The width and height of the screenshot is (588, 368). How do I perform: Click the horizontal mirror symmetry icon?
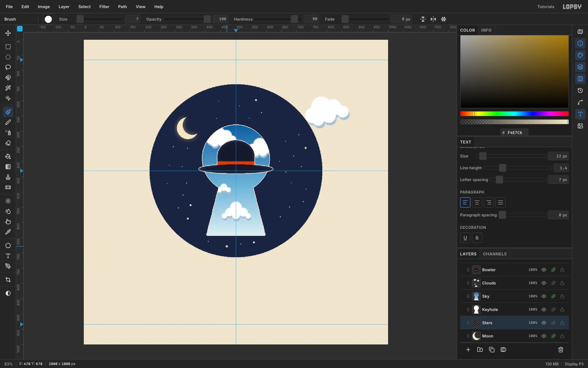[433, 19]
